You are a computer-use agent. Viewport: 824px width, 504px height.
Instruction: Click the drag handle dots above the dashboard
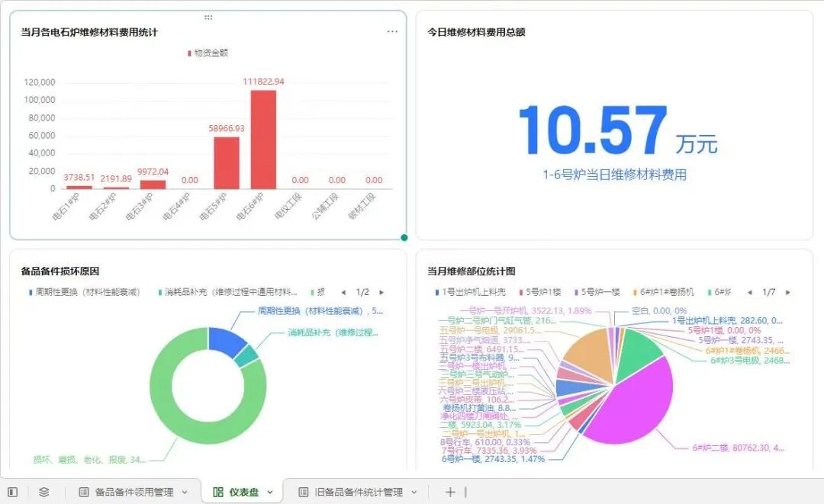click(208, 16)
